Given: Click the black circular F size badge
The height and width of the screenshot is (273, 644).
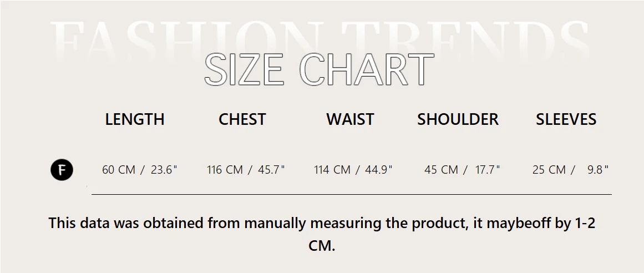Looking at the screenshot, I should click(x=62, y=170).
